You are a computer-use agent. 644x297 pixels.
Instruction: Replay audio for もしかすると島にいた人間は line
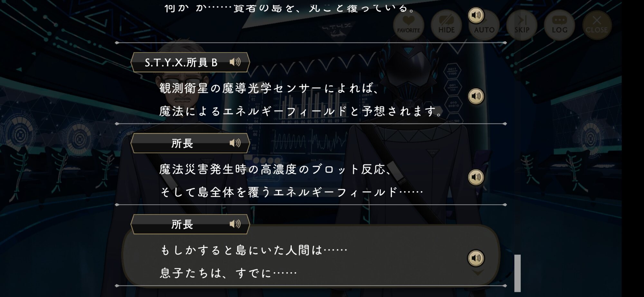(x=476, y=258)
